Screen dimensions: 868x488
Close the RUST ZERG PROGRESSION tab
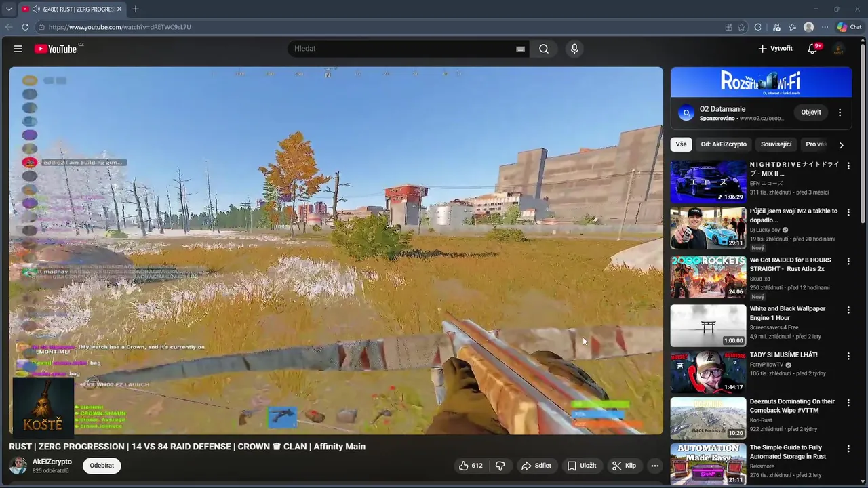119,9
